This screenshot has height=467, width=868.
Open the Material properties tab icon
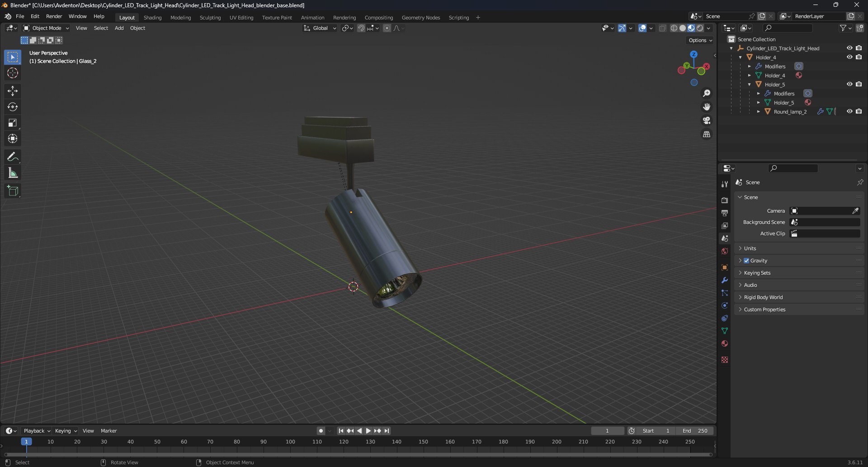tap(725, 343)
